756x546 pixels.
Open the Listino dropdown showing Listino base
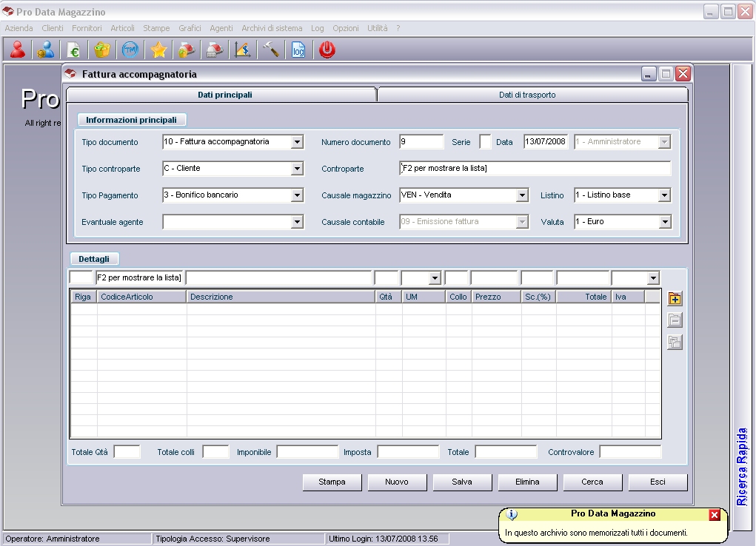(x=665, y=195)
